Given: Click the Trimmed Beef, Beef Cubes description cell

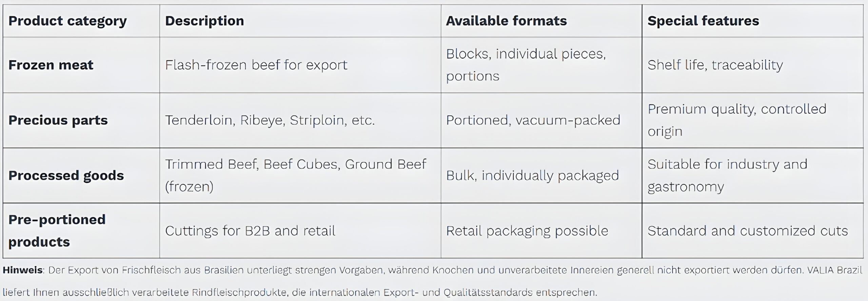Looking at the screenshot, I should click(295, 175).
